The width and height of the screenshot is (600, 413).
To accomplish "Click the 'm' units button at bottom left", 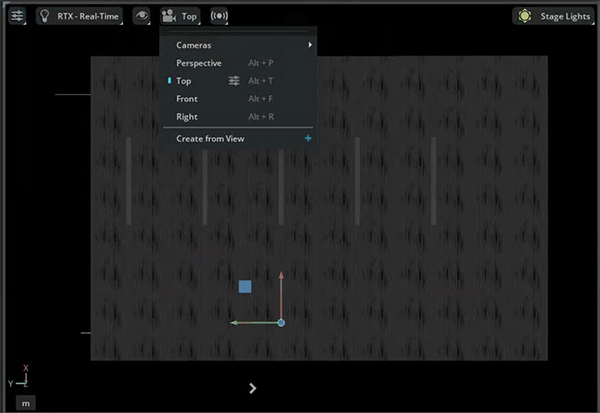I will 26,403.
